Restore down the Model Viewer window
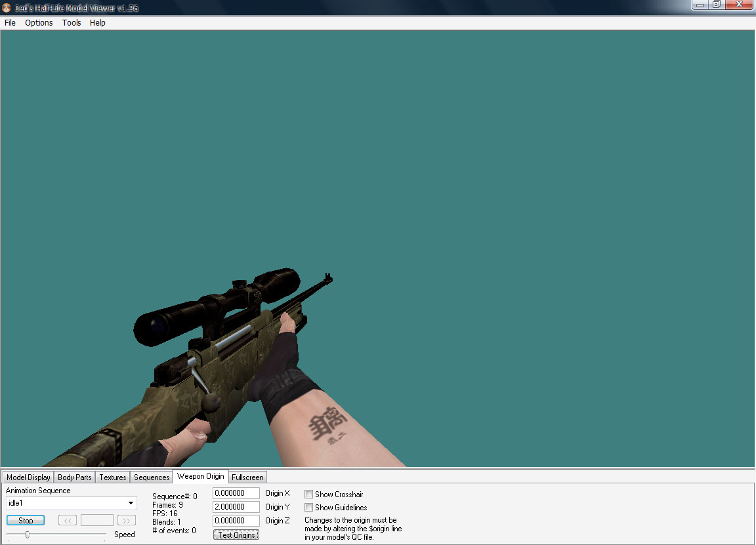Viewport: 756px width, 545px height. pyautogui.click(x=717, y=5)
